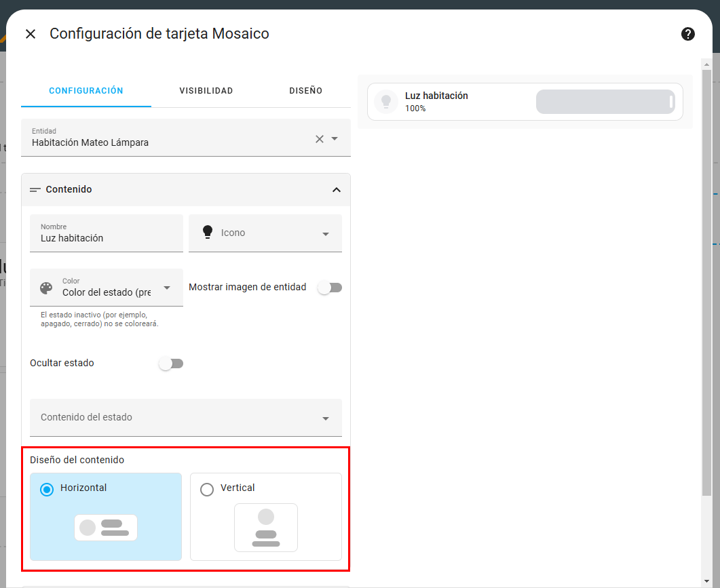Click the 100% state text in preview
The image size is (720, 588).
pyautogui.click(x=415, y=109)
